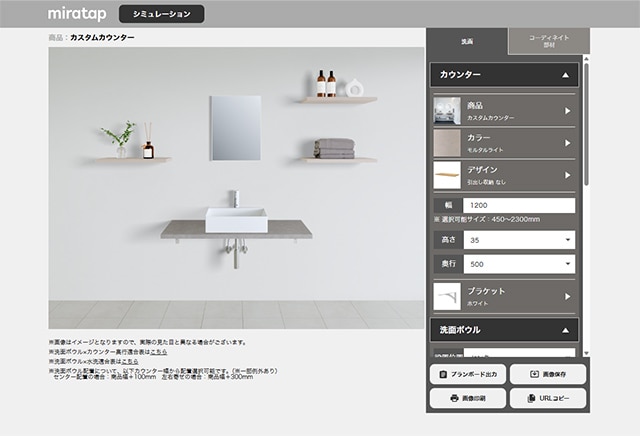Click the arrow on the カラー row
The image size is (640, 436).
tap(567, 143)
